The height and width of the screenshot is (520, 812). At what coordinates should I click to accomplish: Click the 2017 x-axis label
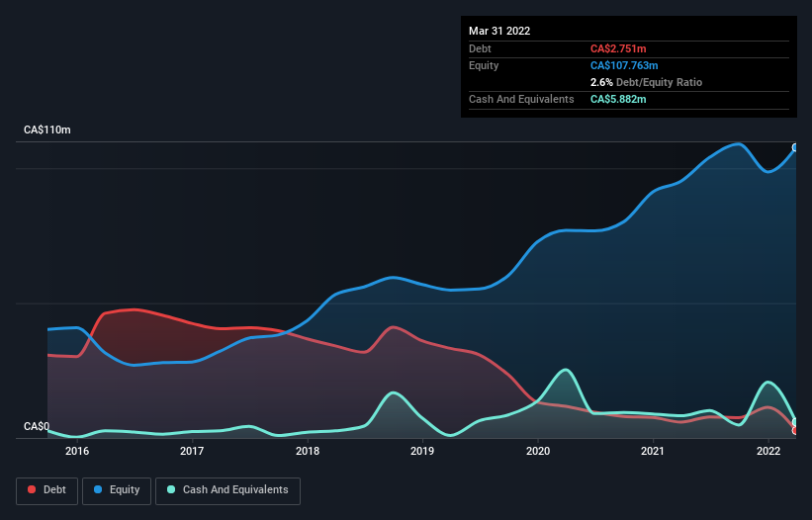(192, 451)
